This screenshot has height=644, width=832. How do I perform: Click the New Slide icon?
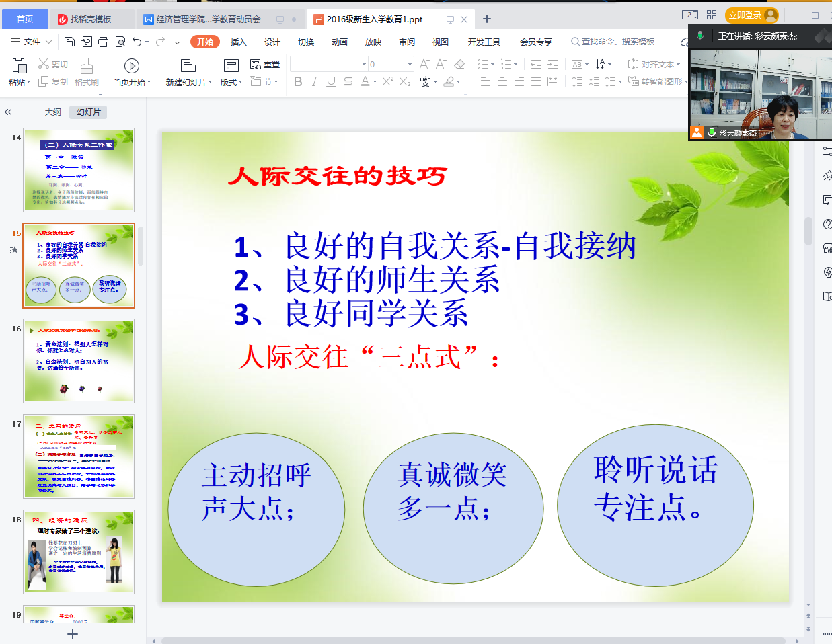(x=188, y=65)
